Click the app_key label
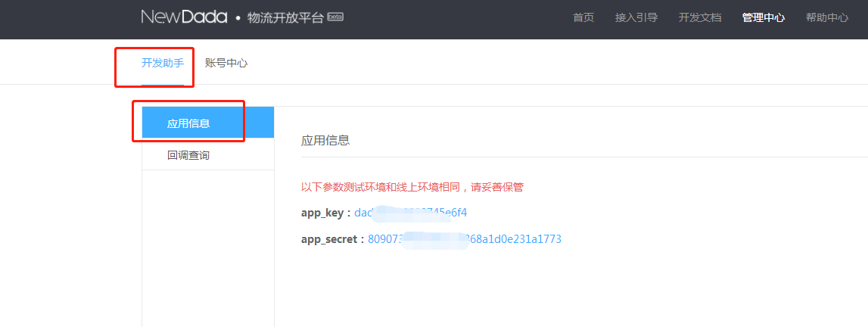This screenshot has width=868, height=327. (326, 213)
